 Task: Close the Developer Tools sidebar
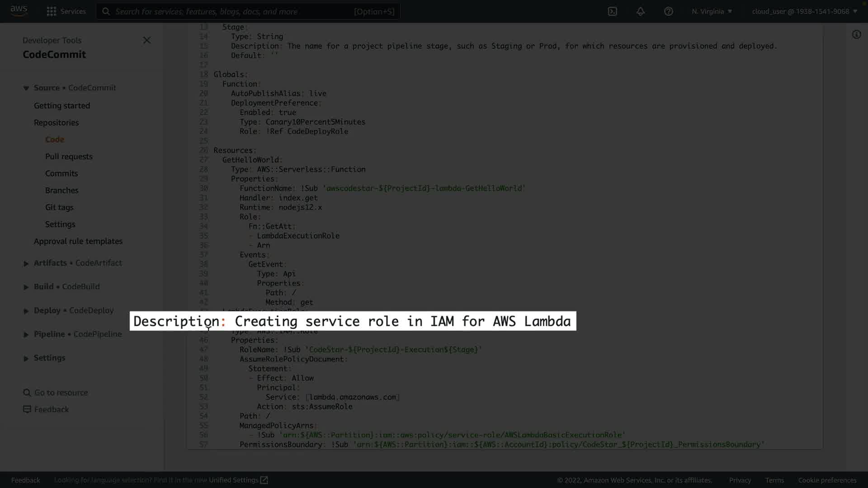[147, 40]
